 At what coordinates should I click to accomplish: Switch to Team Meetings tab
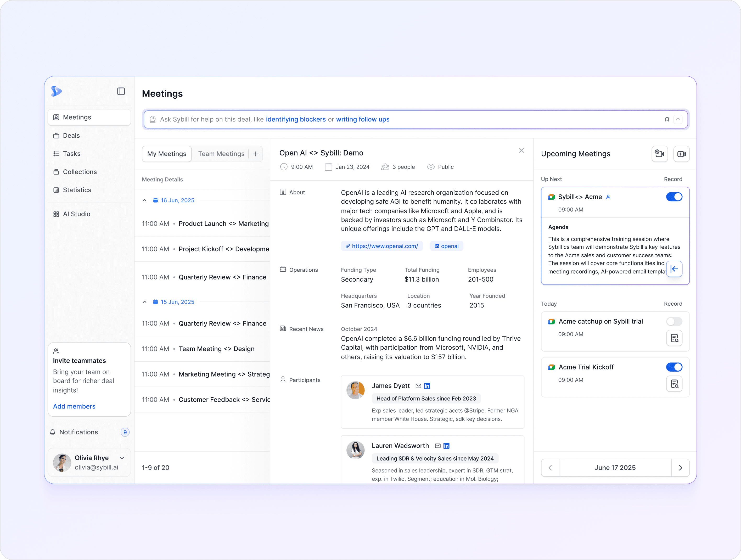point(221,154)
